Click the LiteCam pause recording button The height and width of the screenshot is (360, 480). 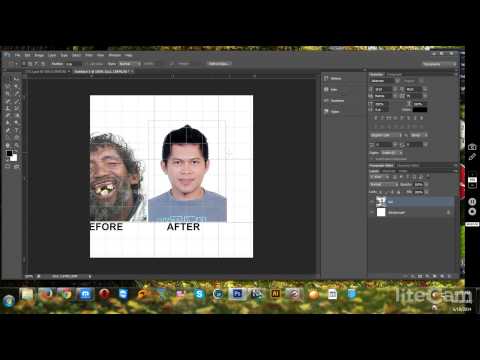(x=472, y=202)
